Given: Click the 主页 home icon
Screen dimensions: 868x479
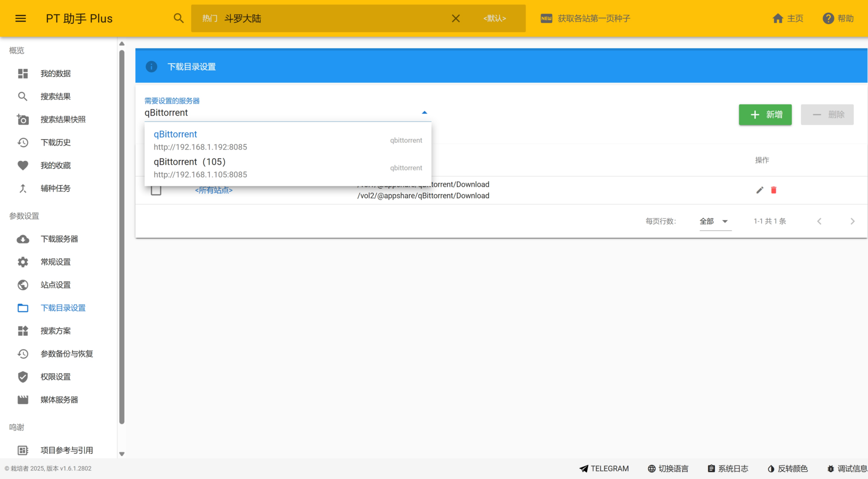Looking at the screenshot, I should (778, 18).
